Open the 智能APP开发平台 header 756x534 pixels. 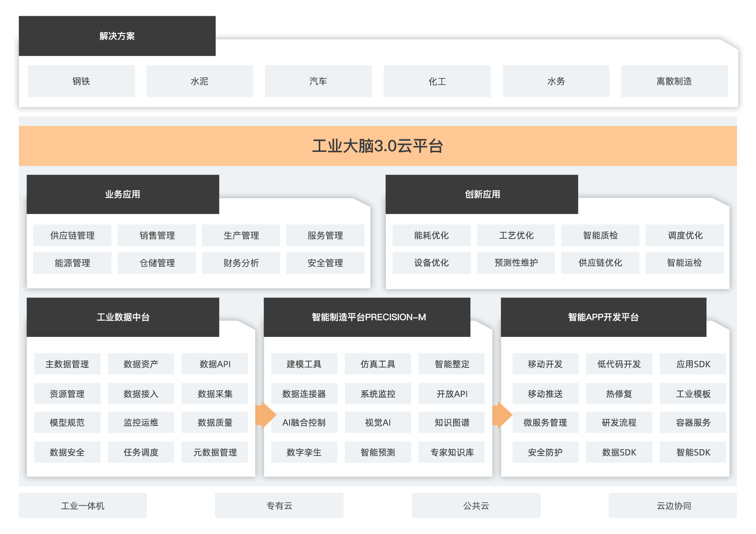pyautogui.click(x=603, y=317)
